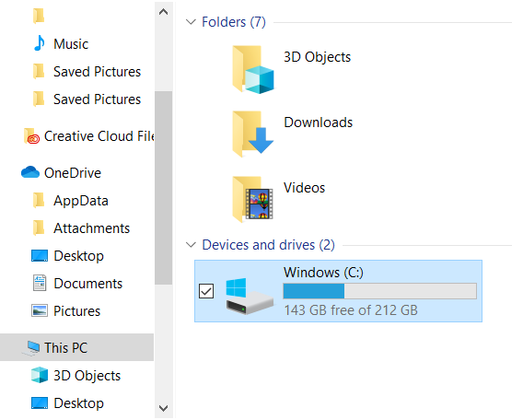The width and height of the screenshot is (523, 420).
Task: Select AppData in the navigation tree
Action: (81, 201)
